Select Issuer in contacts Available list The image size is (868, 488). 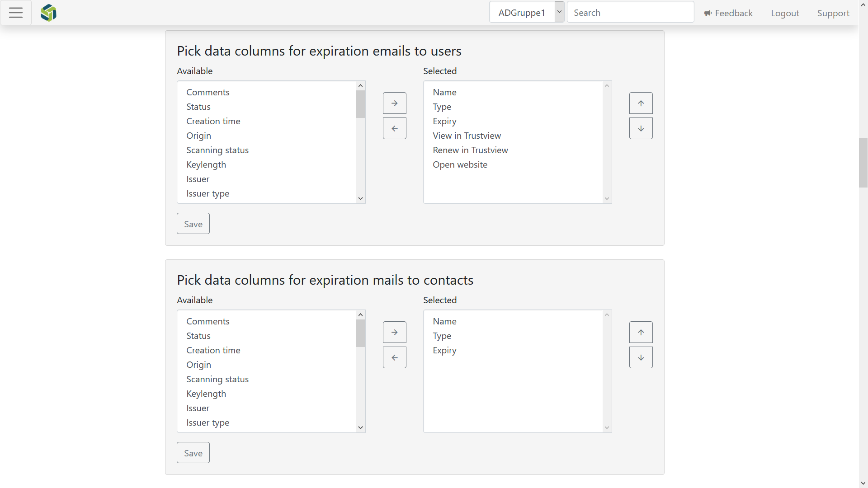pyautogui.click(x=267, y=408)
